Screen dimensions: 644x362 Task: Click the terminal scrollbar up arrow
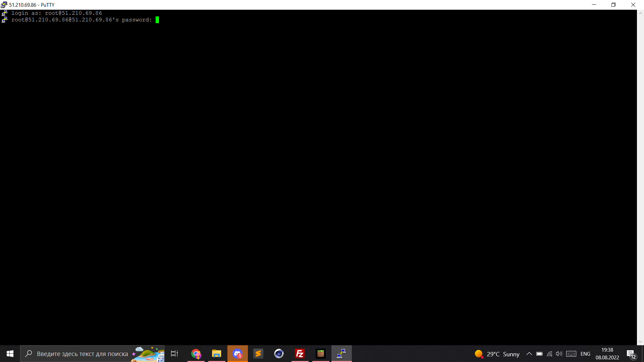[x=640, y=13]
